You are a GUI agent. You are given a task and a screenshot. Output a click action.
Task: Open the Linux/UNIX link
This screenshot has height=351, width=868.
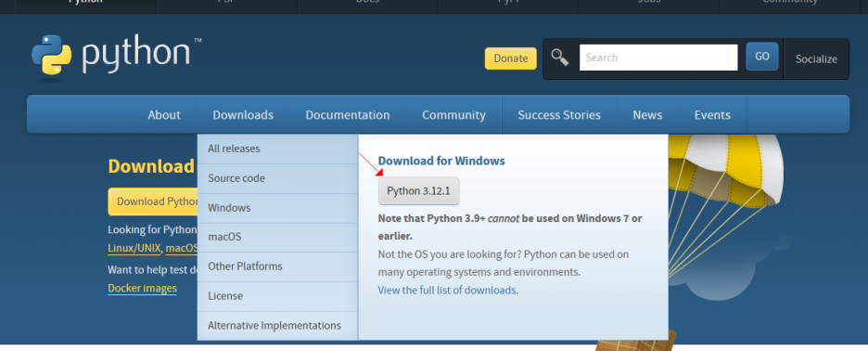tap(134, 248)
